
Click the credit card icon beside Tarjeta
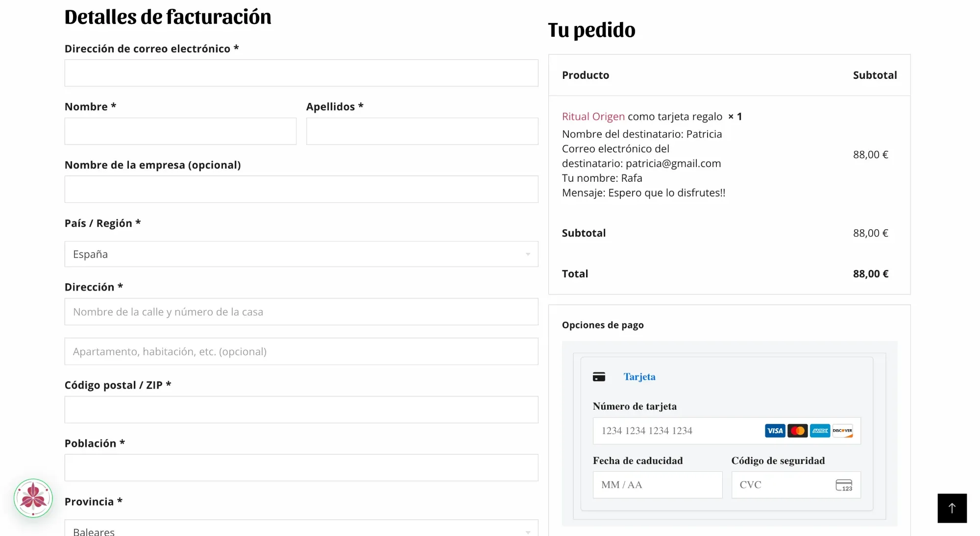pos(599,377)
